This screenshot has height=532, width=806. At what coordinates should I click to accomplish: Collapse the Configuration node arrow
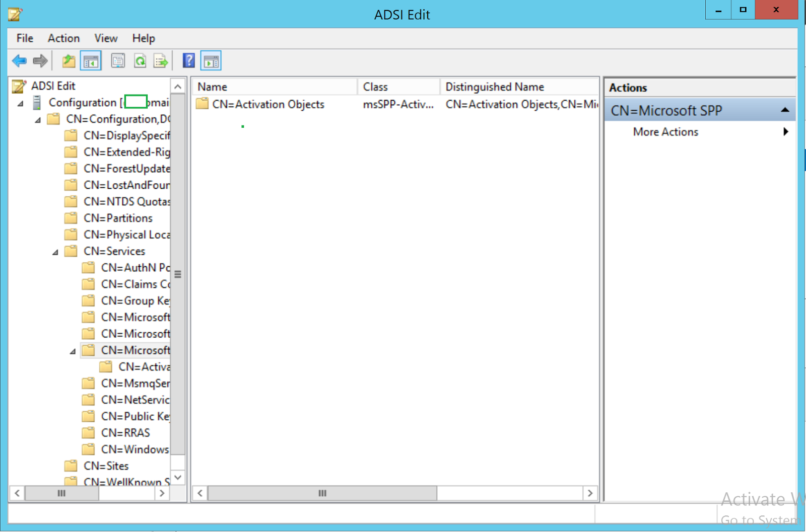click(x=20, y=103)
